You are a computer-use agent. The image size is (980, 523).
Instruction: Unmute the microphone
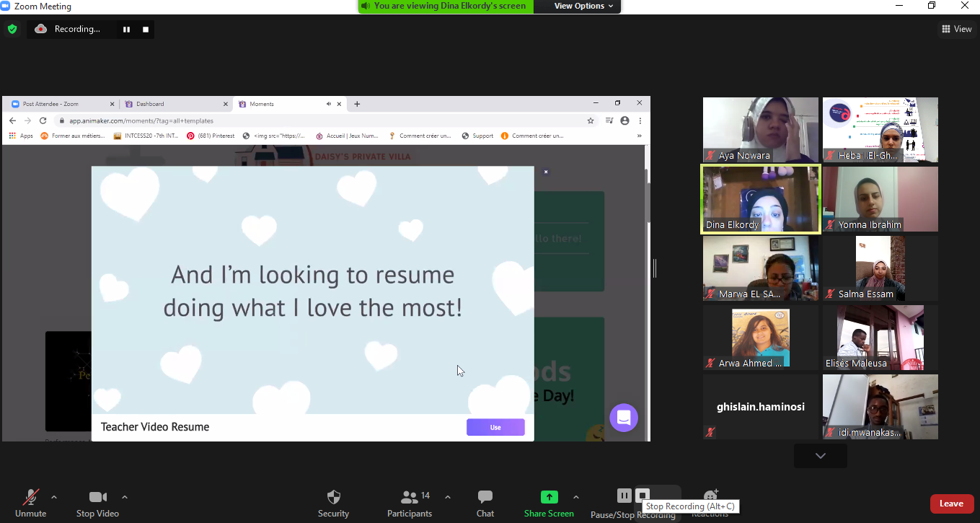tap(30, 498)
